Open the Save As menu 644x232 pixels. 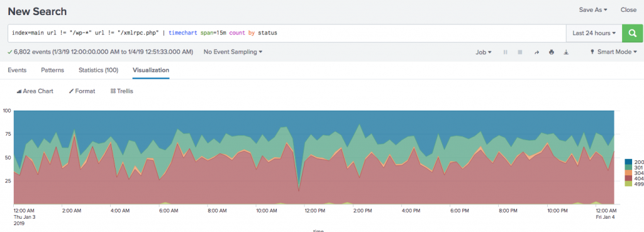pos(593,10)
